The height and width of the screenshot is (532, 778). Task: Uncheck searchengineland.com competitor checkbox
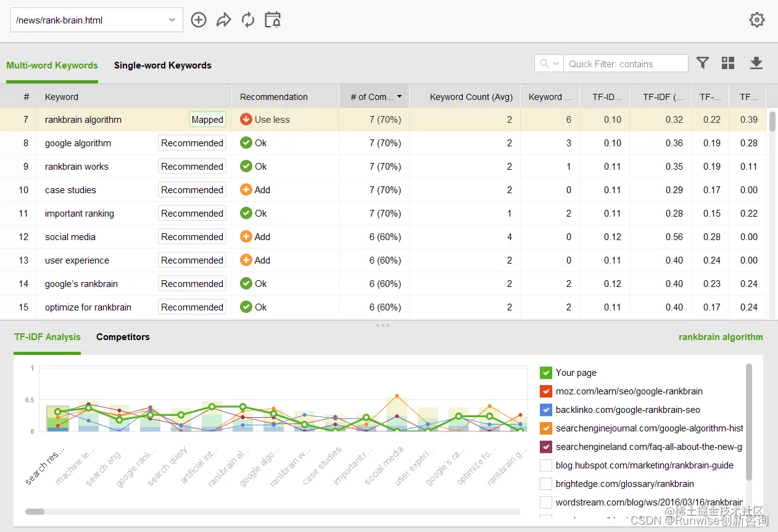coord(545,447)
